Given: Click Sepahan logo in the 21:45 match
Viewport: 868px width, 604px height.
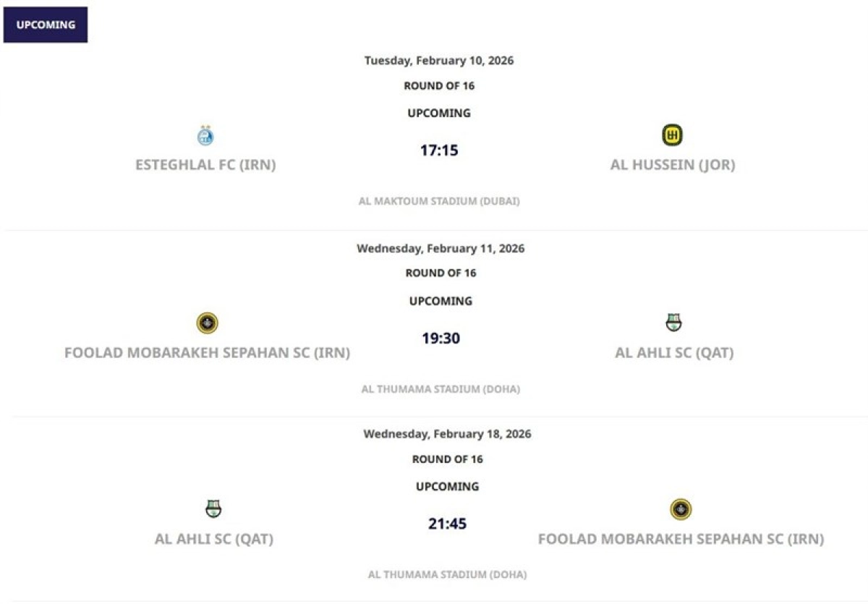Looking at the screenshot, I should click(x=681, y=509).
